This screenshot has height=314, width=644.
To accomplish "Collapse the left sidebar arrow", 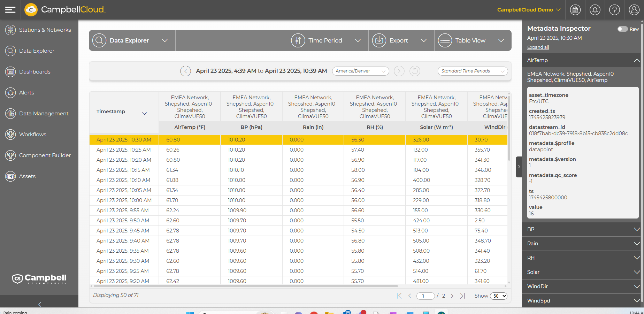I will (x=40, y=304).
